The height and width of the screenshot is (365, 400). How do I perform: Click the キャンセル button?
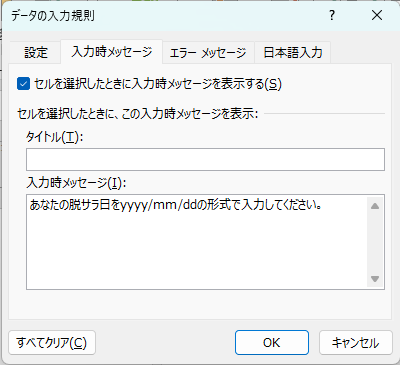356,343
